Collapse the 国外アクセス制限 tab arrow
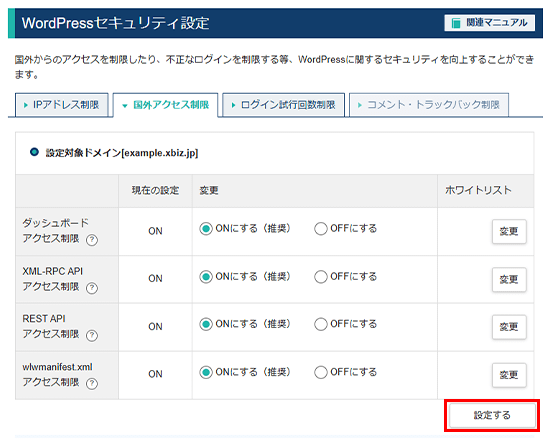Screen dimensions: 550x440 (125, 105)
